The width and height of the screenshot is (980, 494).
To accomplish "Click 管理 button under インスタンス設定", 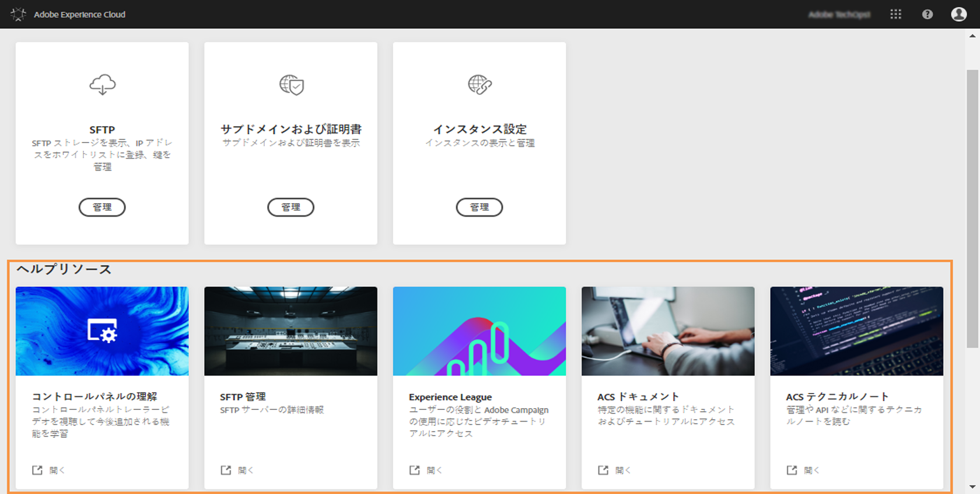I will point(480,207).
